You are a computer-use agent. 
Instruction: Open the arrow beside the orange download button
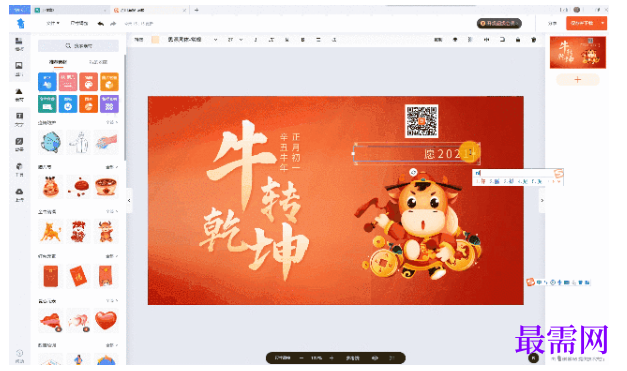[602, 23]
